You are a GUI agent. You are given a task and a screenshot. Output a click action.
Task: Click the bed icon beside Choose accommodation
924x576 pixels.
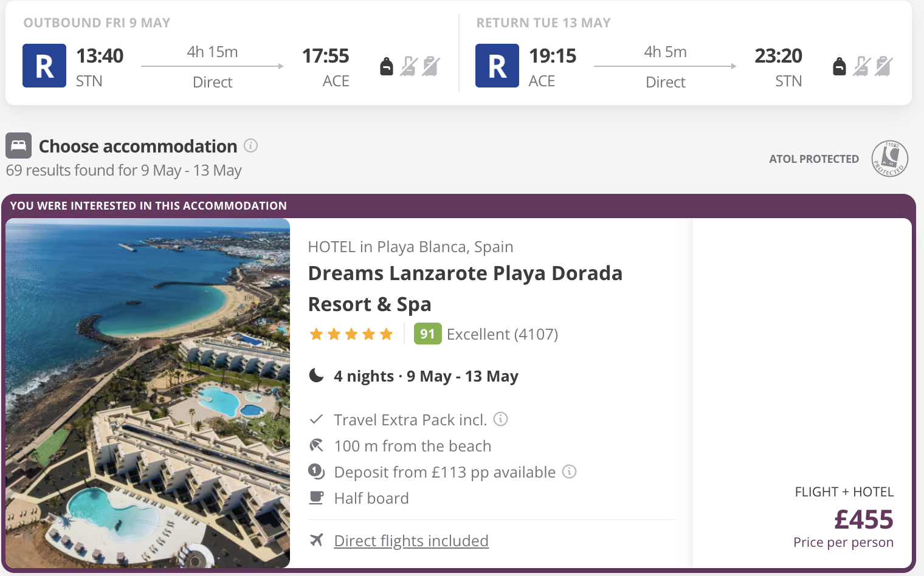click(19, 146)
